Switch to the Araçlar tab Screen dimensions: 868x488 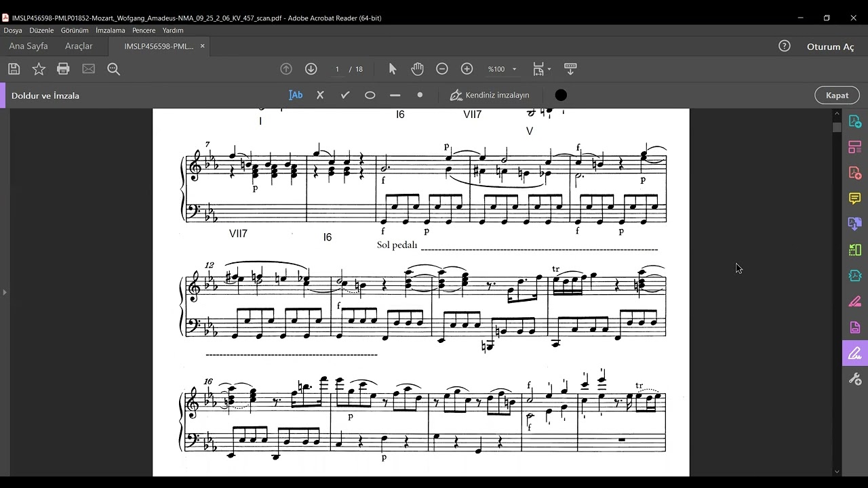(79, 46)
